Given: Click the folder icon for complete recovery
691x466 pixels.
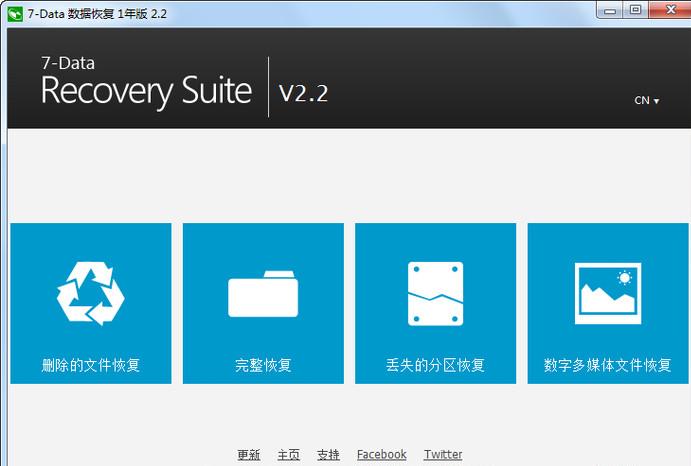Looking at the screenshot, I should coord(263,294).
